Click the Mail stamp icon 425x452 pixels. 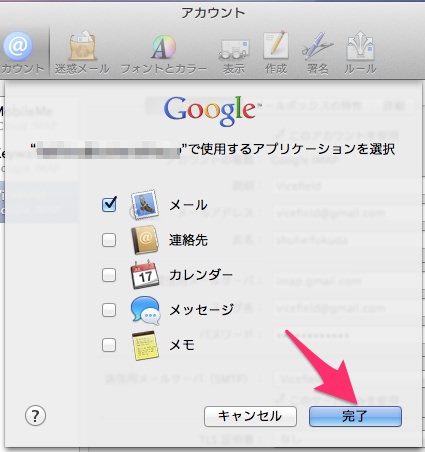pyautogui.click(x=144, y=204)
